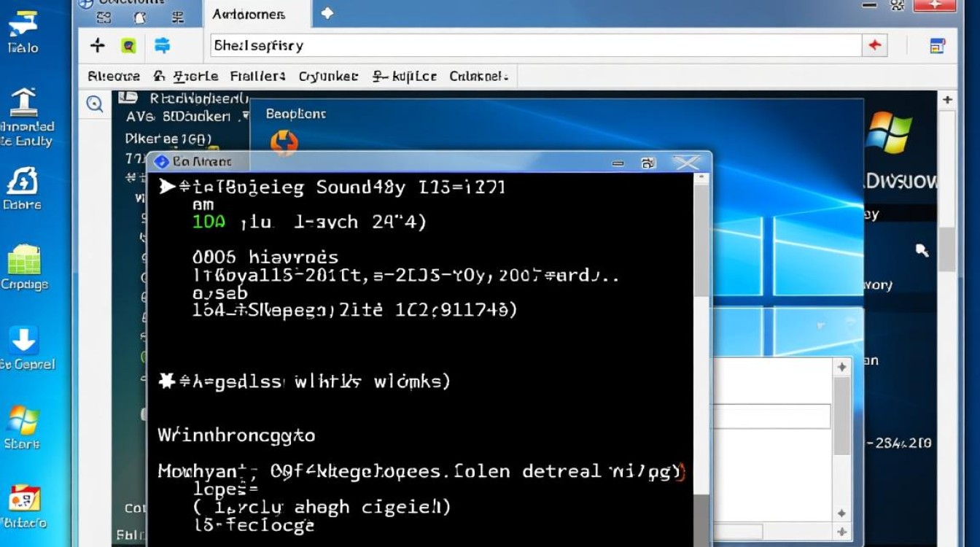Click the terminal window's vertical scrollbar
This screenshot has height=547, width=980.
click(x=700, y=292)
